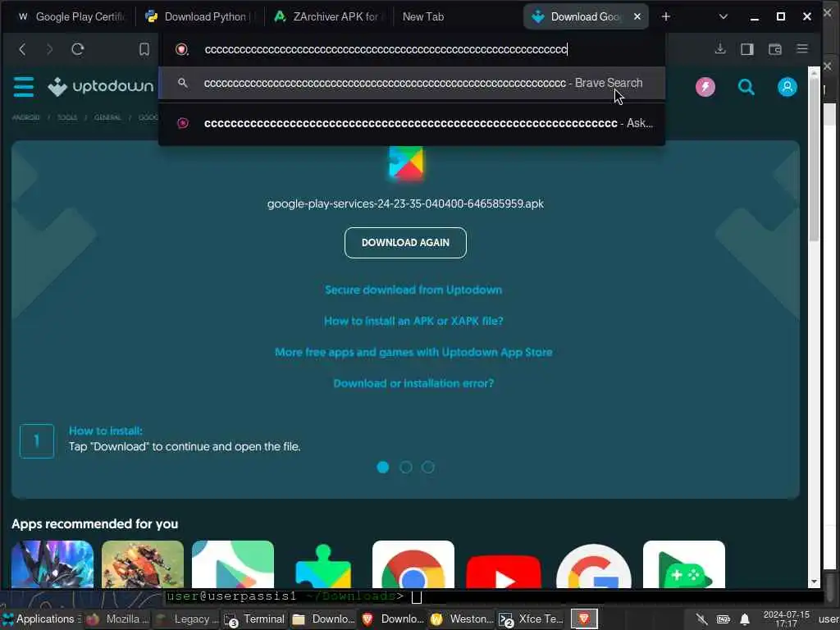
Task: Click the taskbar clock date 2024-07-15
Action: [x=786, y=619]
